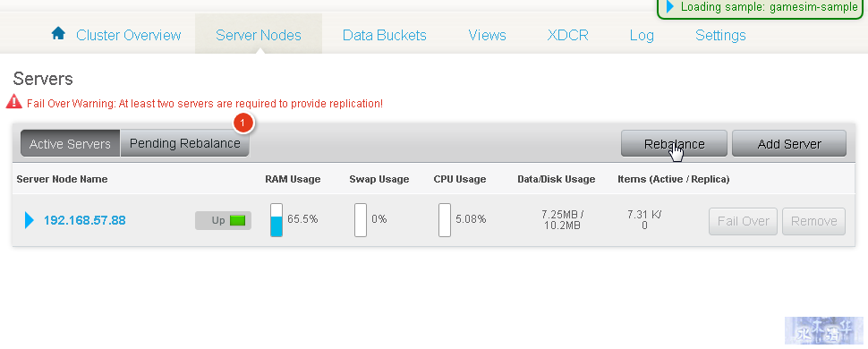Click the RAM Usage bar gauge

[x=277, y=220]
